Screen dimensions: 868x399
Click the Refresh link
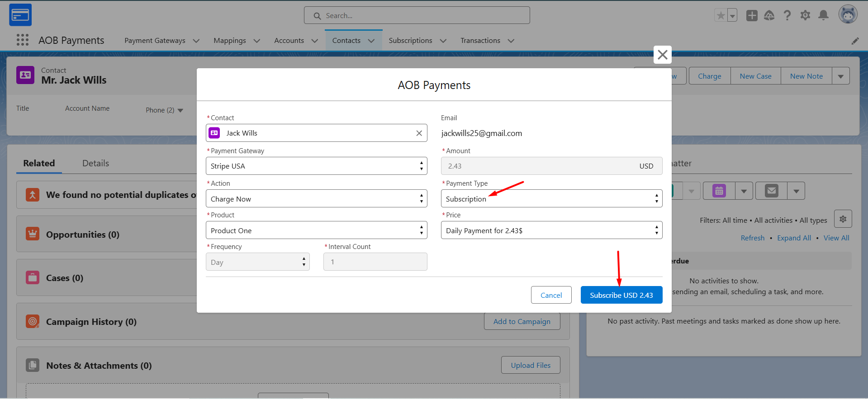pyautogui.click(x=753, y=238)
